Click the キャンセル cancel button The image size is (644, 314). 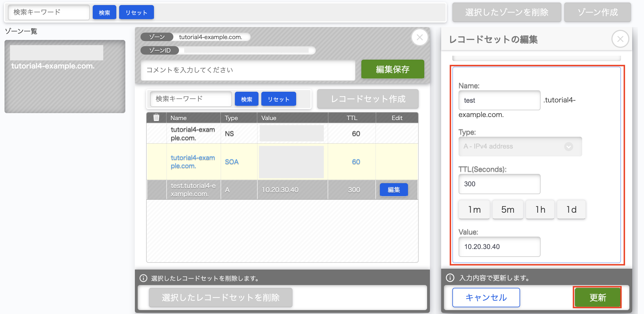(486, 297)
